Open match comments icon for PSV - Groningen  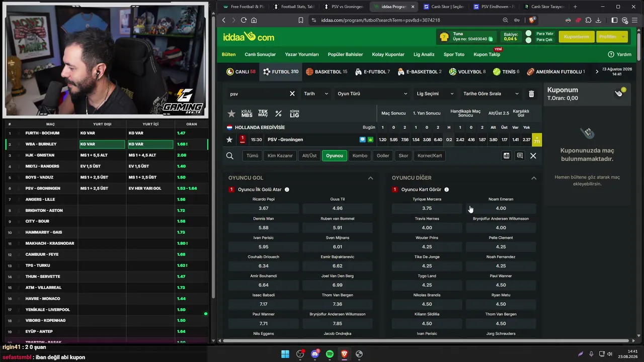(362, 140)
